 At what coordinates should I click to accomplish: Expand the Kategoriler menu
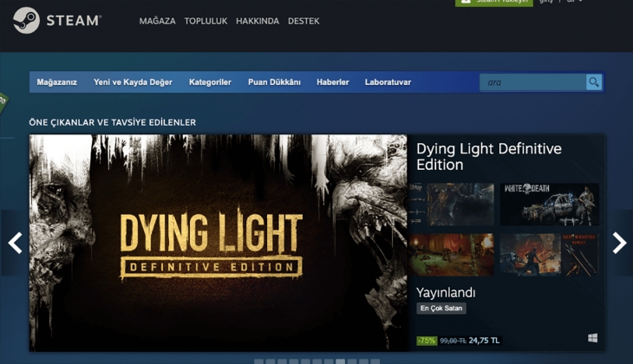pyautogui.click(x=210, y=82)
